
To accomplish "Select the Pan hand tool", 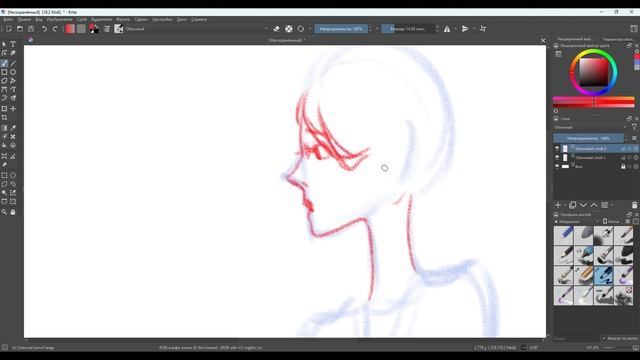I will [x=13, y=212].
